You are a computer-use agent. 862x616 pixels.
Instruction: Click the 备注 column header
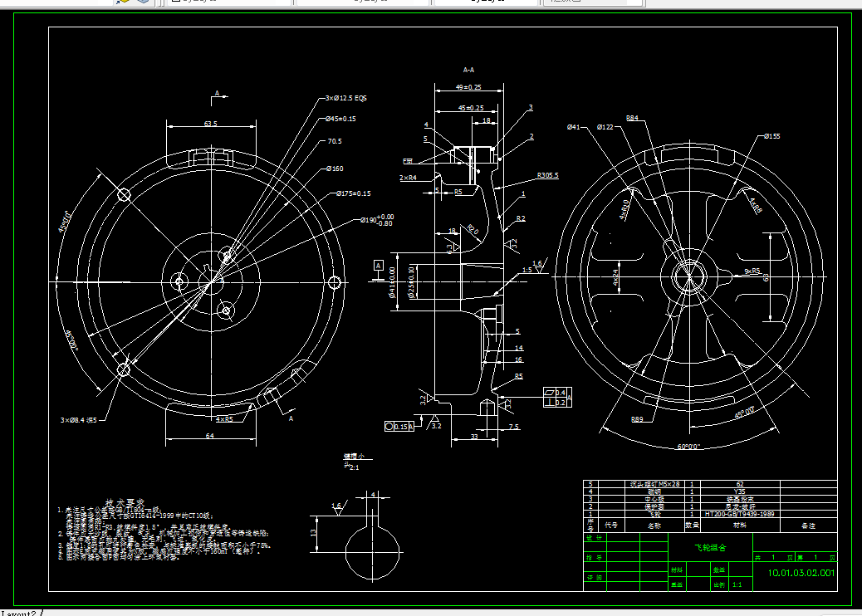[808, 526]
